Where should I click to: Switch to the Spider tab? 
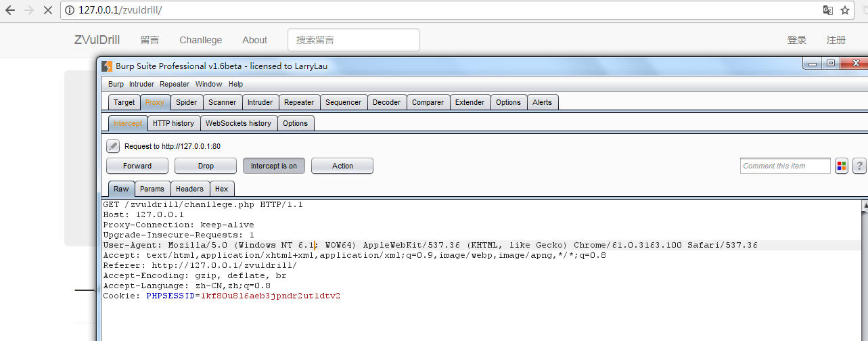[x=187, y=102]
